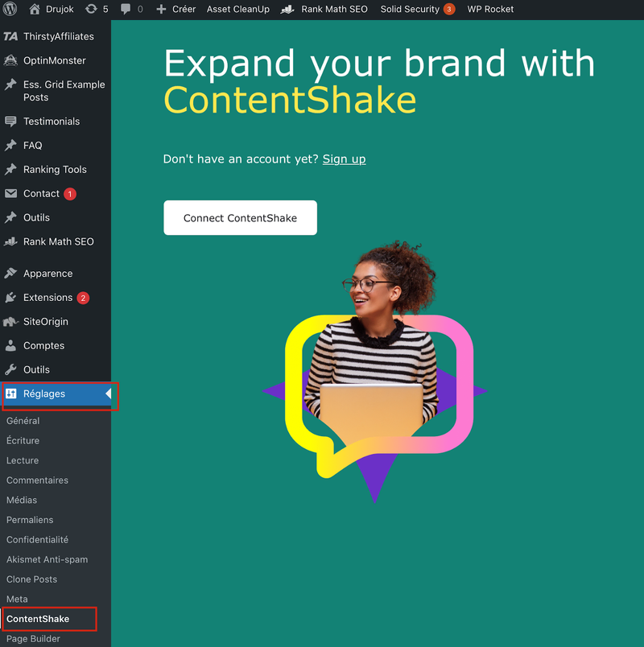The width and height of the screenshot is (644, 647).
Task: Click the home icon next to Drujok
Action: click(x=35, y=9)
